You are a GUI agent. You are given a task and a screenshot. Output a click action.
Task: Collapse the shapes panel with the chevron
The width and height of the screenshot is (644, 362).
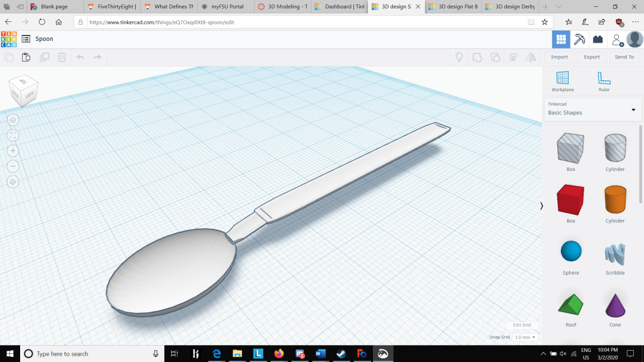[541, 206]
